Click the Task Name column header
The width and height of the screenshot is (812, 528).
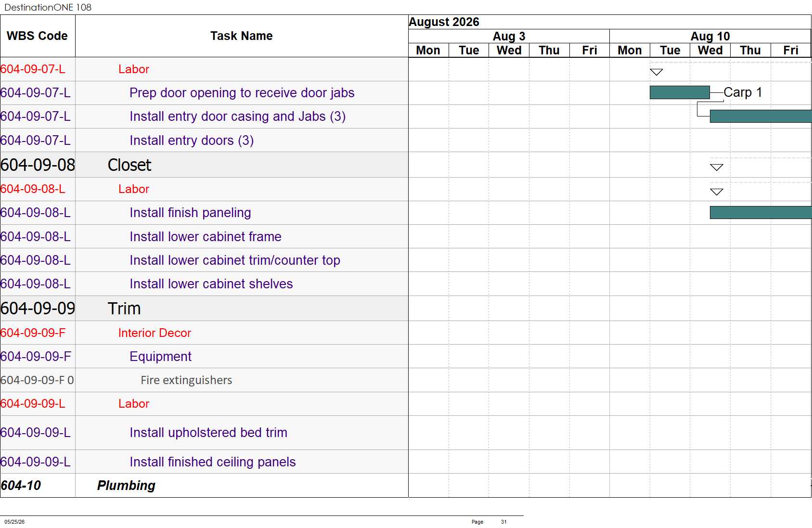pos(242,36)
